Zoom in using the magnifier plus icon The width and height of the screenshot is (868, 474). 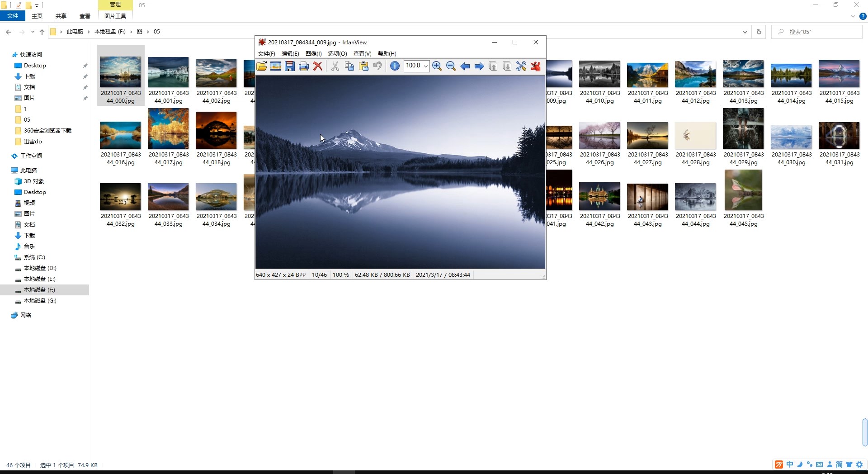(437, 66)
